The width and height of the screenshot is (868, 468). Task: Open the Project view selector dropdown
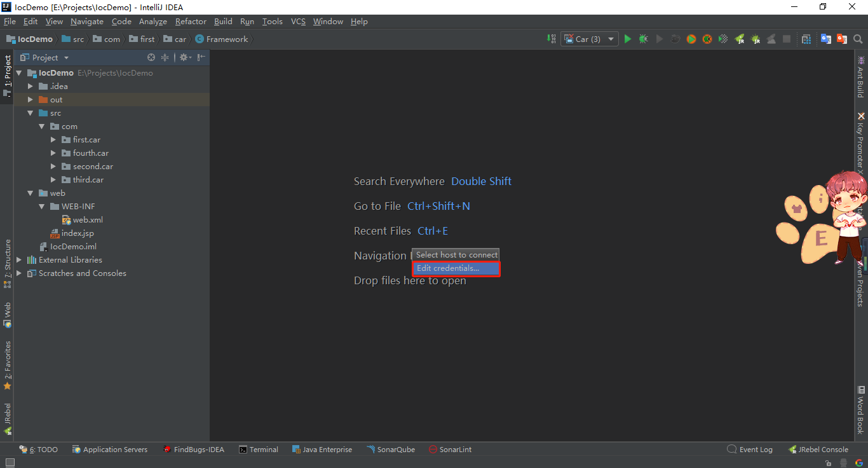[45, 57]
